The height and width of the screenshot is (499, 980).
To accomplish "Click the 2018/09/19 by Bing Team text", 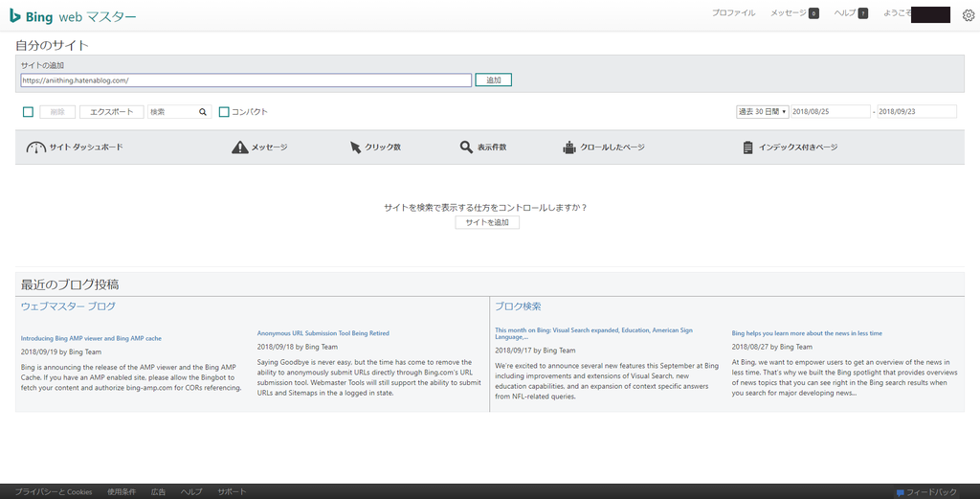I will [60, 352].
